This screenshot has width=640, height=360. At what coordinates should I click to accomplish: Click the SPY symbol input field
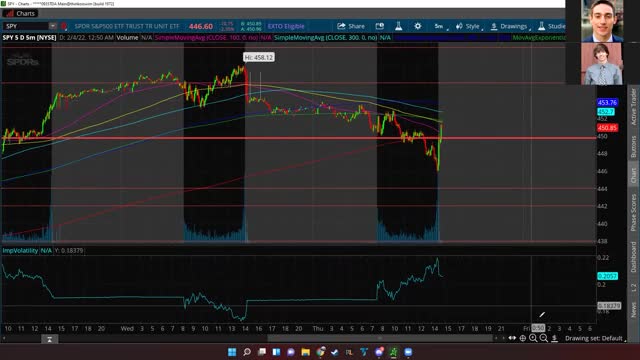tap(26, 26)
